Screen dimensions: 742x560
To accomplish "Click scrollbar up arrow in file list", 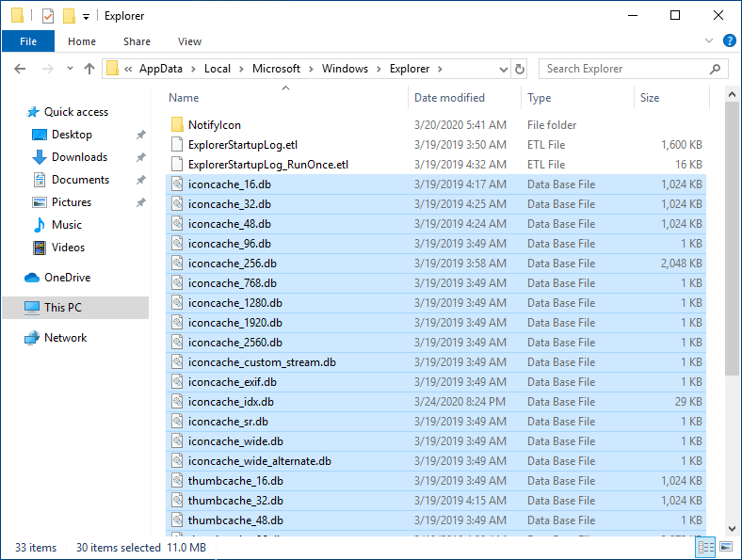I will point(732,94).
